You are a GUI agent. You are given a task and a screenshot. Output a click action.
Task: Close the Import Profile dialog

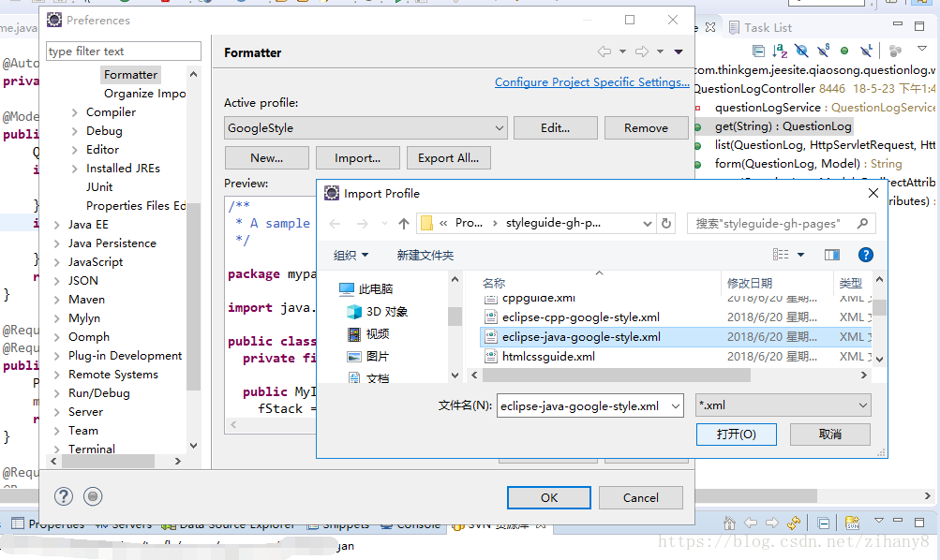click(x=873, y=193)
